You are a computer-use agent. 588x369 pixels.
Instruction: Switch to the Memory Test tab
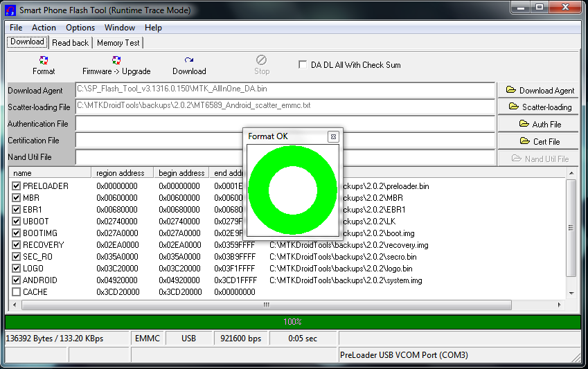coord(118,43)
